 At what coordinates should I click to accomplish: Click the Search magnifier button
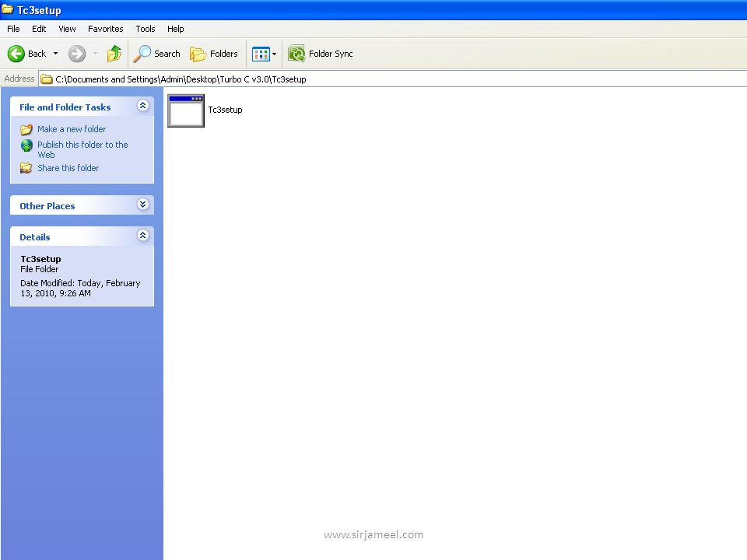(156, 54)
